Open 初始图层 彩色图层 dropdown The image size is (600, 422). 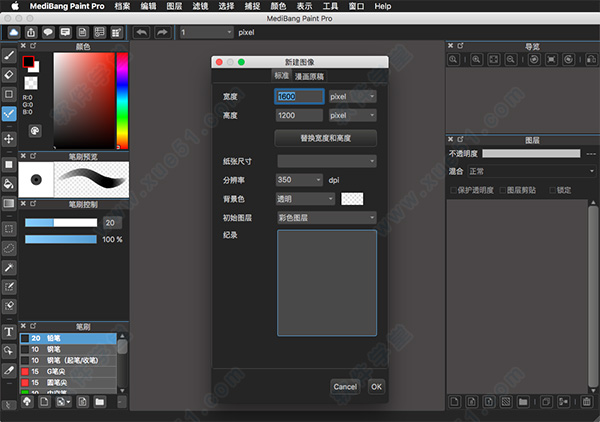(x=326, y=218)
